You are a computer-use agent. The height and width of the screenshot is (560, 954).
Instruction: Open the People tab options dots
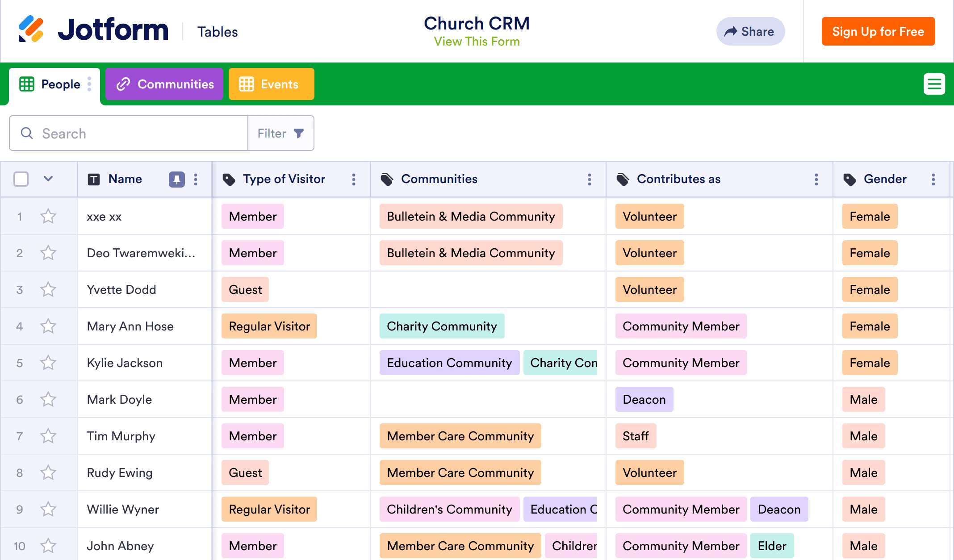(x=89, y=84)
